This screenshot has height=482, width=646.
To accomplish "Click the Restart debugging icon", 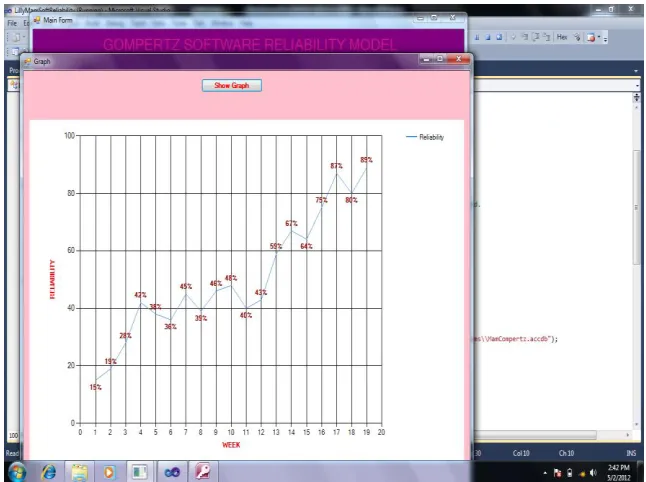I will 499,37.
